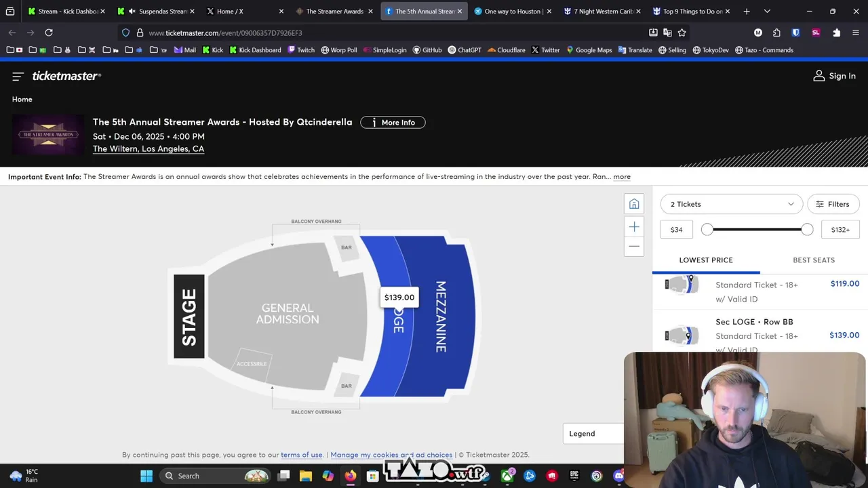Select the Mezzanine section on map
Screen dimensions: 868x488
coord(441,317)
